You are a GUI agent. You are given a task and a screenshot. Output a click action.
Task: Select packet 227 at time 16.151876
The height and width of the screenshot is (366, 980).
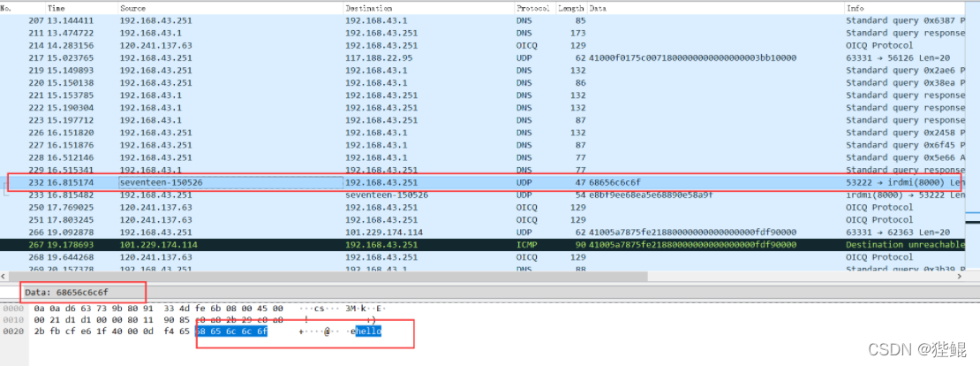click(x=483, y=145)
